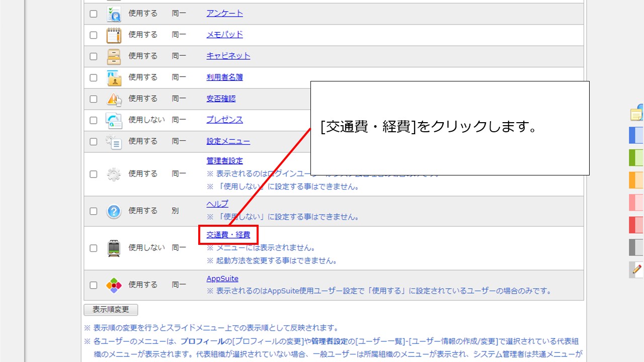
Task: Pick the blue sticky note color
Action: (x=636, y=136)
